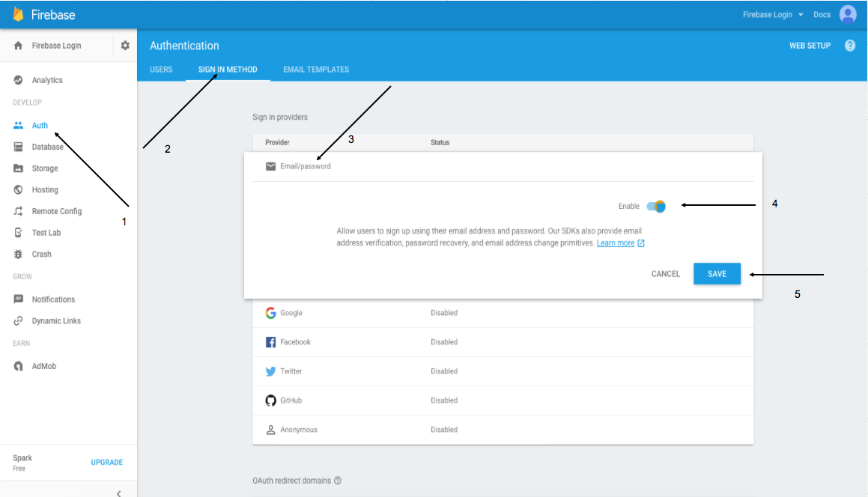Screen dimensions: 868x497
Task: Select the Sign In Method tab
Action: pyautogui.click(x=228, y=69)
